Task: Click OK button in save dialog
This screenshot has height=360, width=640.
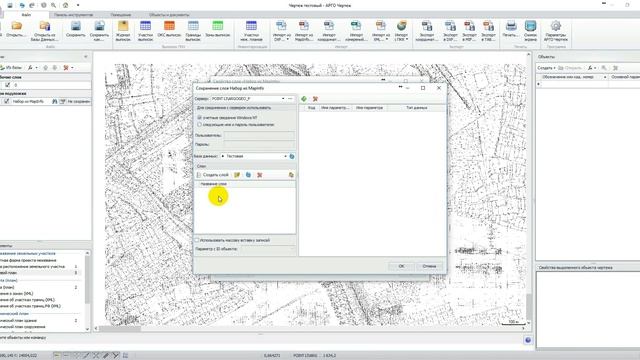Action: [x=401, y=266]
